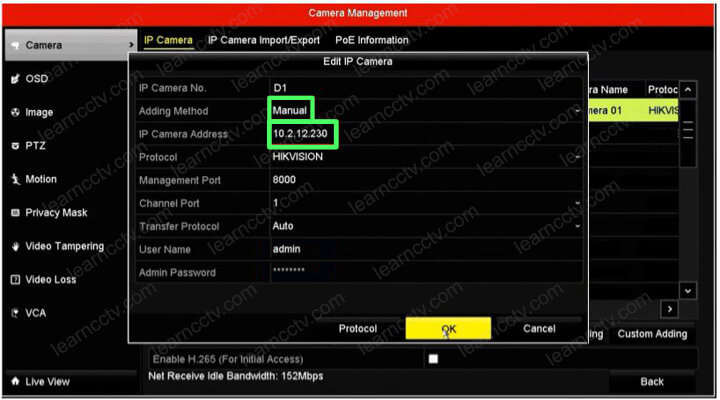This screenshot has height=400, width=720.
Task: Open the Video Tampering hand icon
Action: 14,247
